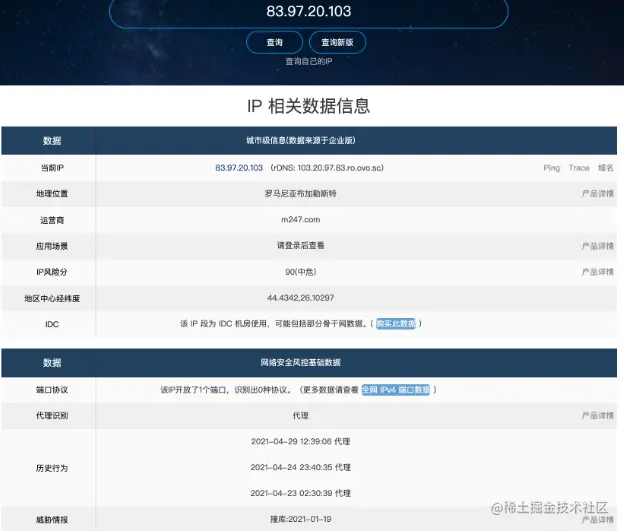Open 产品详情 in the 地理位置 row
624x531 pixels.
[x=597, y=194]
